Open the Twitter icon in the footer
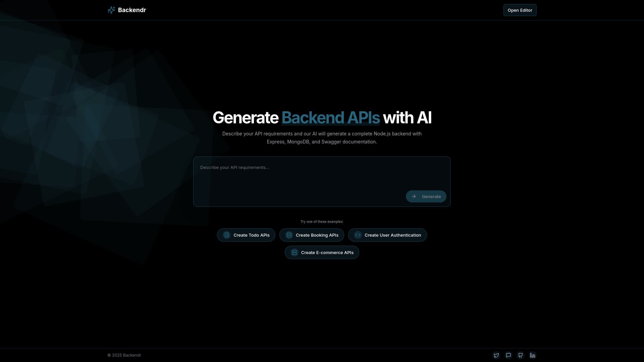Viewport: 644px width, 362px height. (x=496, y=355)
